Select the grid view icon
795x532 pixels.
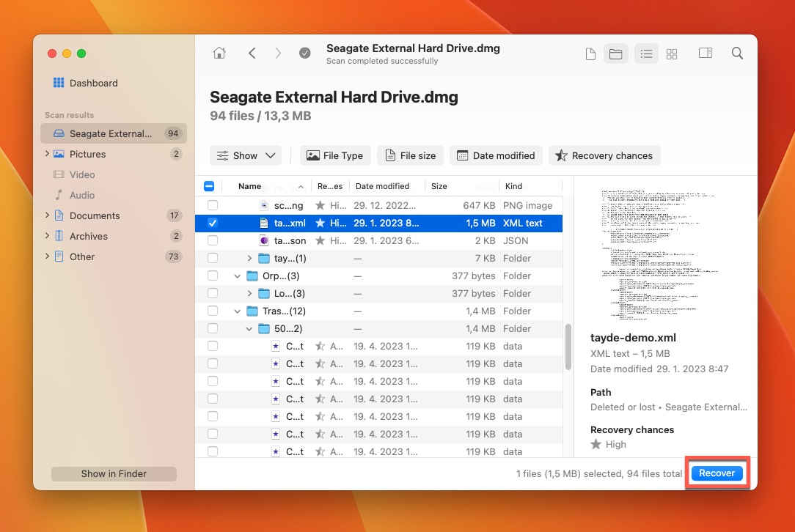click(x=672, y=53)
